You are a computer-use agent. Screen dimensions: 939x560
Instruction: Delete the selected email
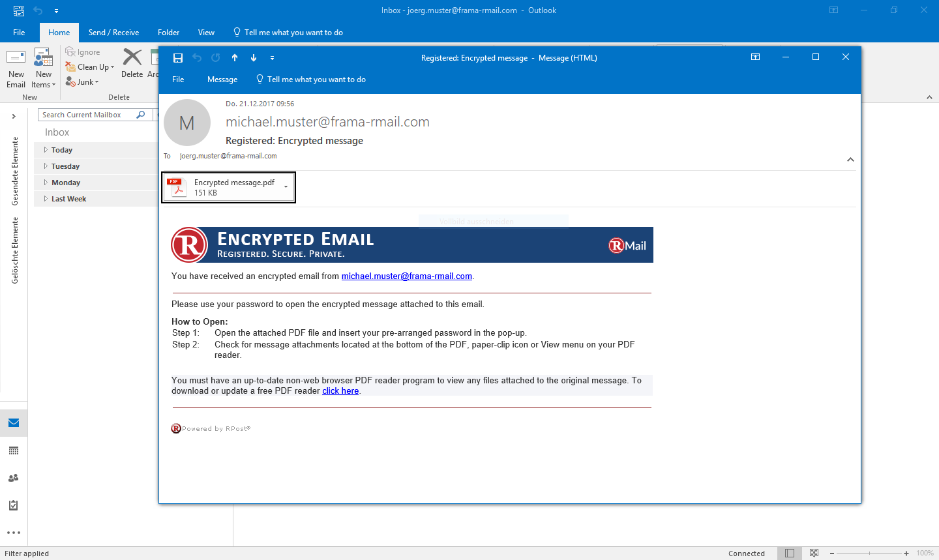pyautogui.click(x=132, y=63)
